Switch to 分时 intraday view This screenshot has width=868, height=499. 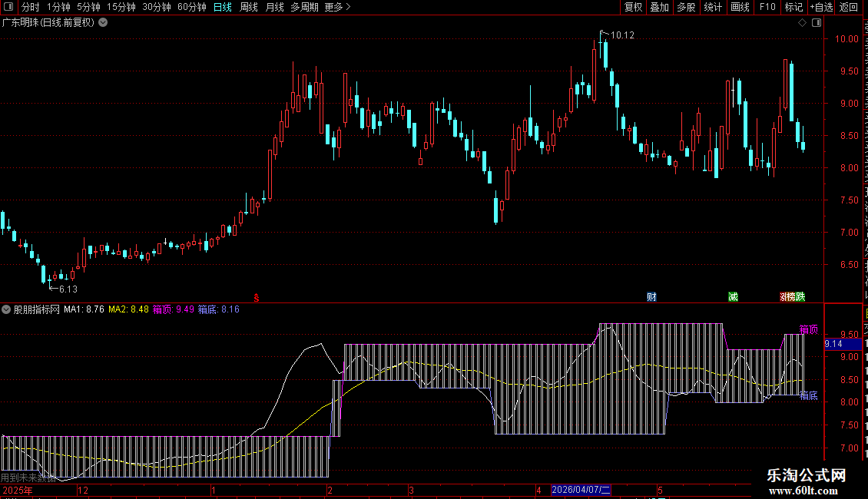[31, 7]
